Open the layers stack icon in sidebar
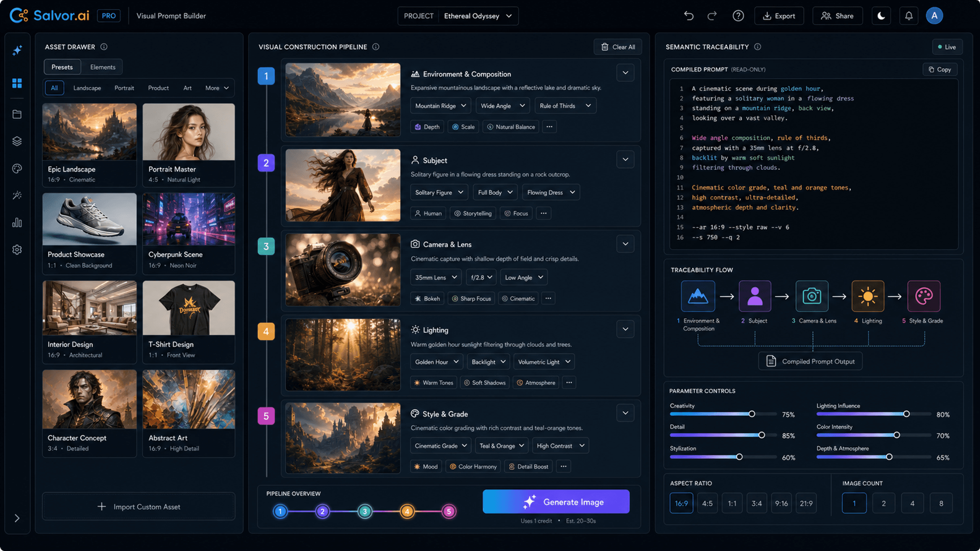The image size is (980, 551). (x=17, y=141)
